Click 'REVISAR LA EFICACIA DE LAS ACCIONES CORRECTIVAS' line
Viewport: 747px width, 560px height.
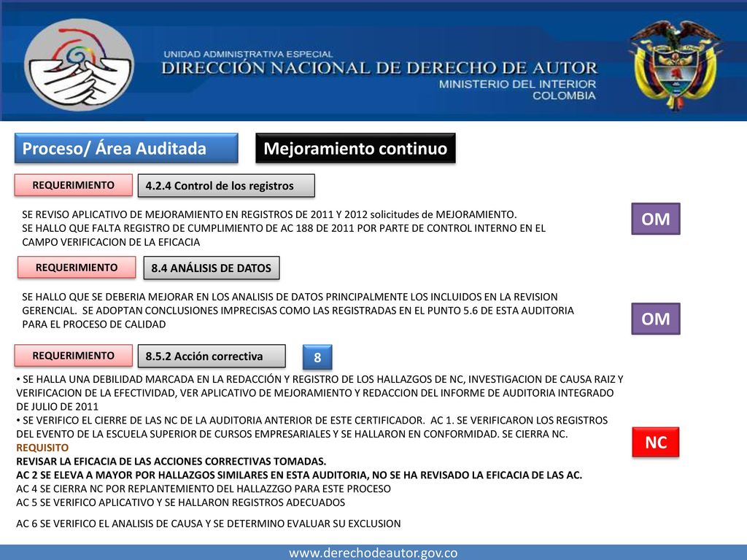[x=171, y=462]
